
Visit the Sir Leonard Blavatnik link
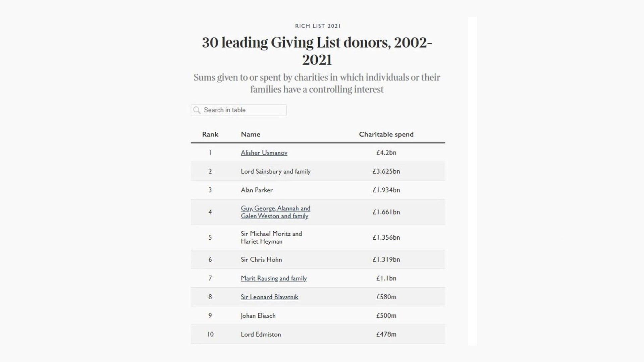click(x=269, y=297)
